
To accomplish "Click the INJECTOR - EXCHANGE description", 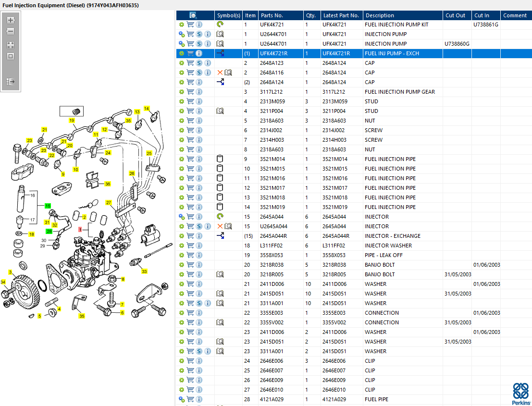I will coord(393,236).
